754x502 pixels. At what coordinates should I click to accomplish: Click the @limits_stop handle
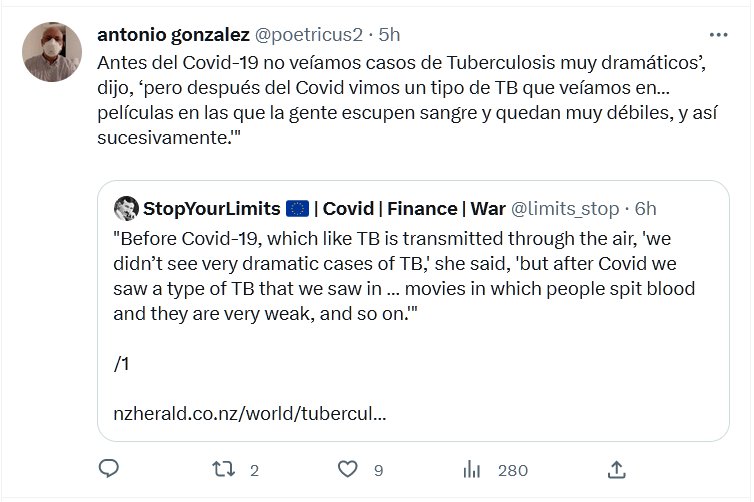pos(567,208)
